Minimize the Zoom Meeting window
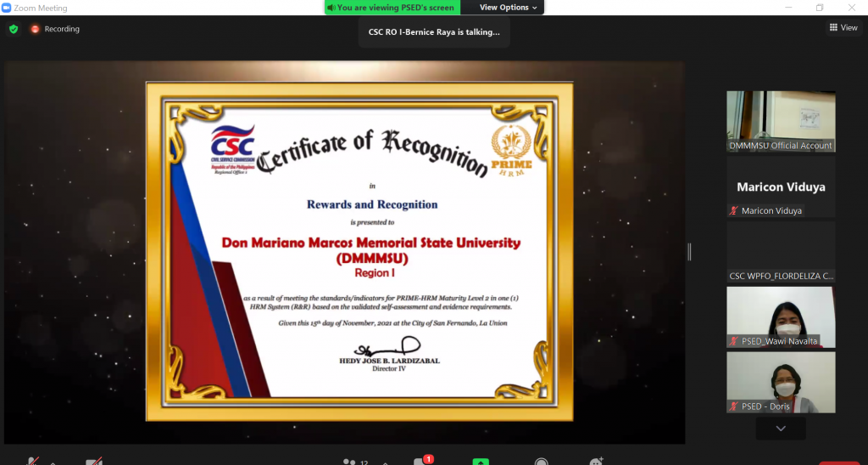This screenshot has height=465, width=868. point(788,7)
